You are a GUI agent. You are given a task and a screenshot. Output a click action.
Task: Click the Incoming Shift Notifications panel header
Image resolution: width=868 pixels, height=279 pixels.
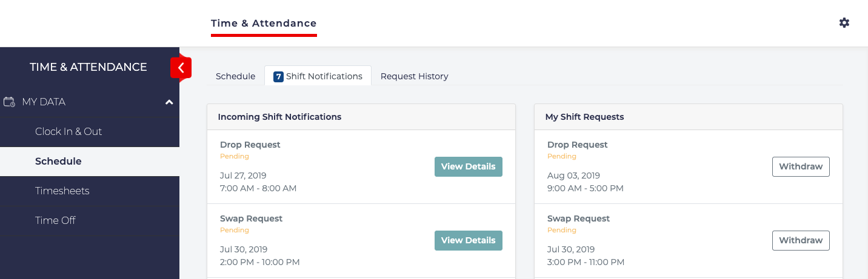[279, 117]
